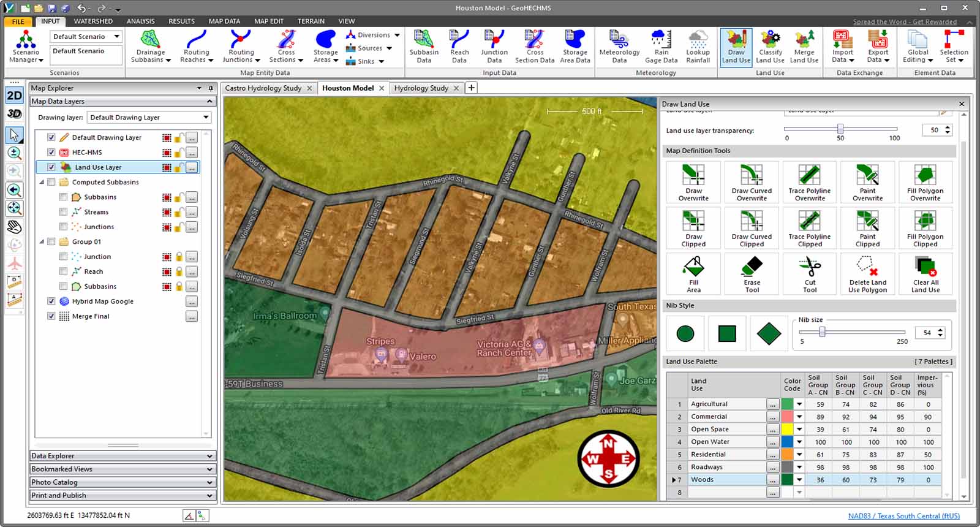Enable the Streams layer checkbox

[x=63, y=212]
